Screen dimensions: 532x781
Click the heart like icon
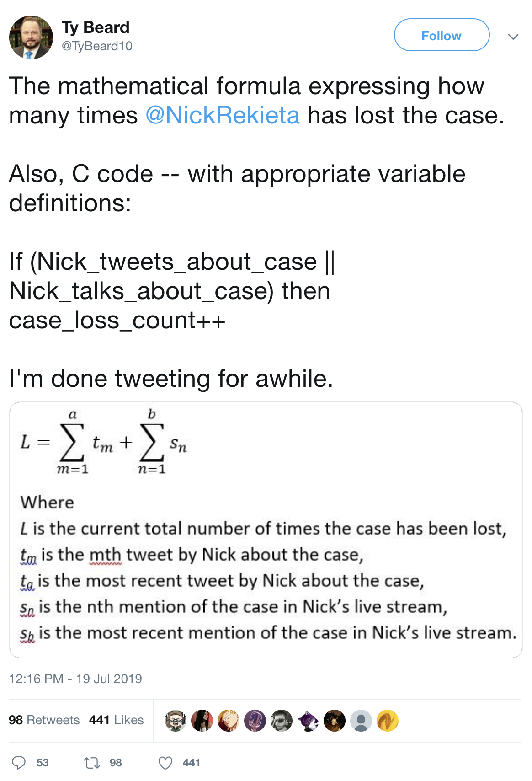click(165, 762)
